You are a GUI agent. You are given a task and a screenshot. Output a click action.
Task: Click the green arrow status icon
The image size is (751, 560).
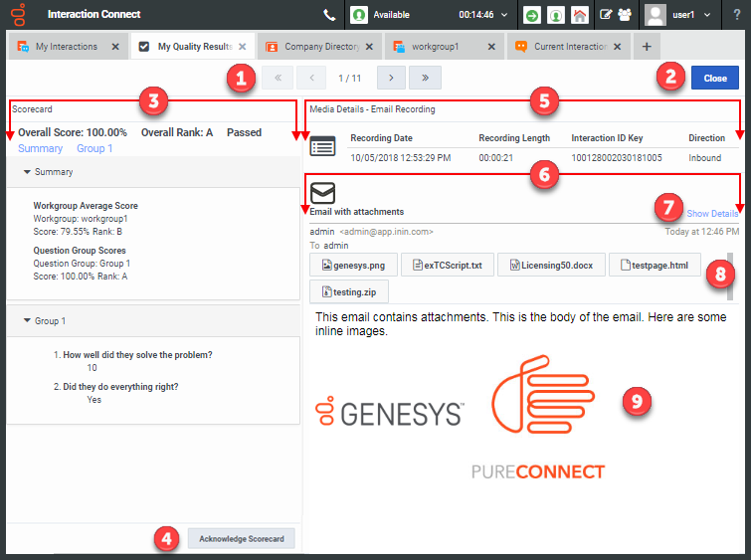tap(533, 15)
